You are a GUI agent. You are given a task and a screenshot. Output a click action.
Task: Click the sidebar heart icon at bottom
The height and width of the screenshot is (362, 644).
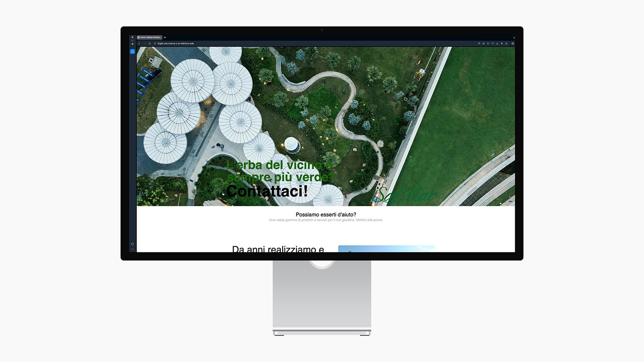(132, 244)
